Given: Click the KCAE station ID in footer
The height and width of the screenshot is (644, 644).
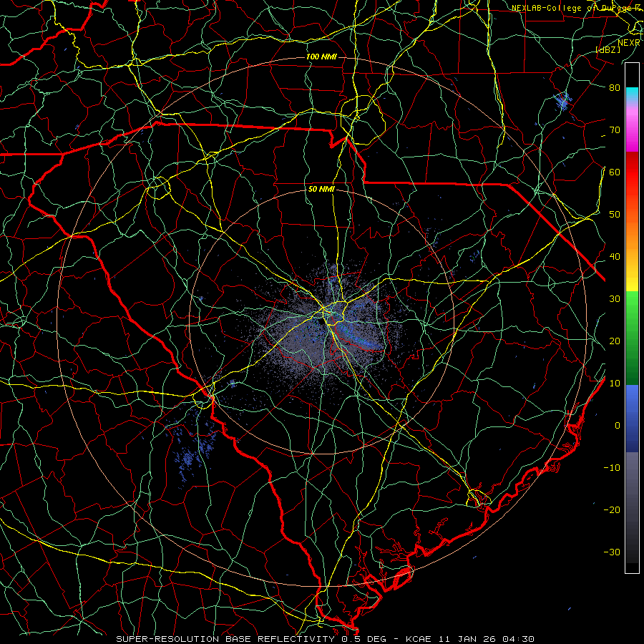Looking at the screenshot, I should click(418, 639).
